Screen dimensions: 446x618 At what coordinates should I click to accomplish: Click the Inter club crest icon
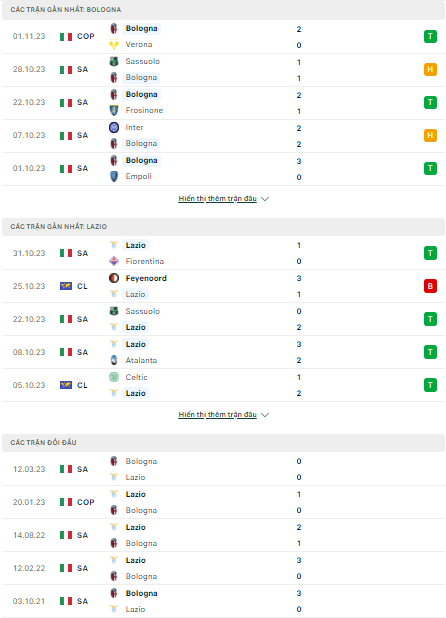(x=114, y=127)
